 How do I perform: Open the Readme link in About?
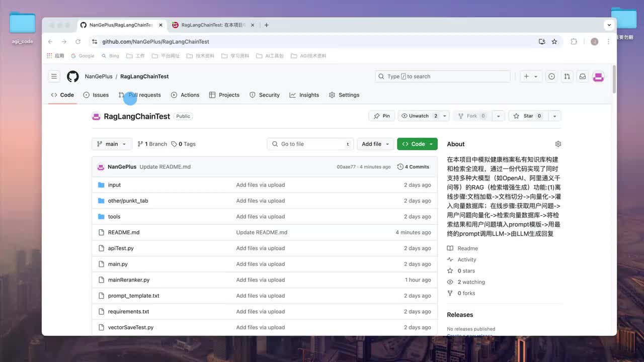(462, 248)
